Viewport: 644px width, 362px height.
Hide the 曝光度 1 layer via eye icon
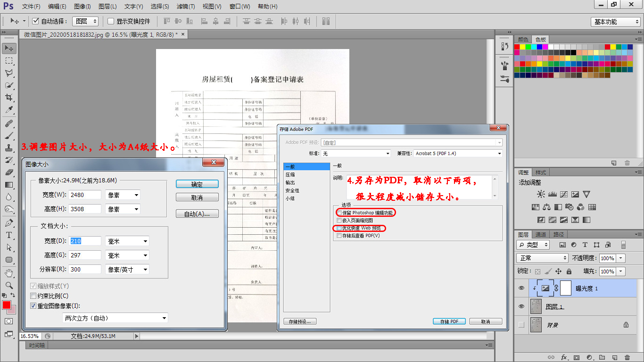(x=521, y=288)
